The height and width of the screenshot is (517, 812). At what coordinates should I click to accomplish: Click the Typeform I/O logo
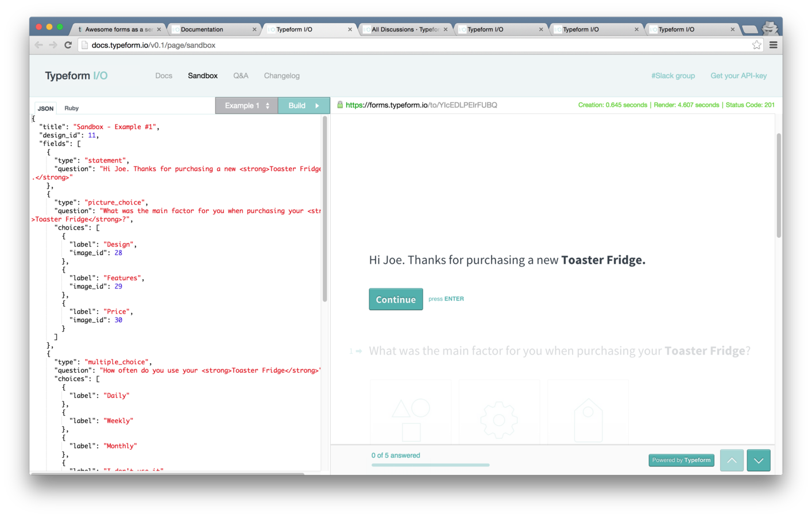tap(76, 76)
